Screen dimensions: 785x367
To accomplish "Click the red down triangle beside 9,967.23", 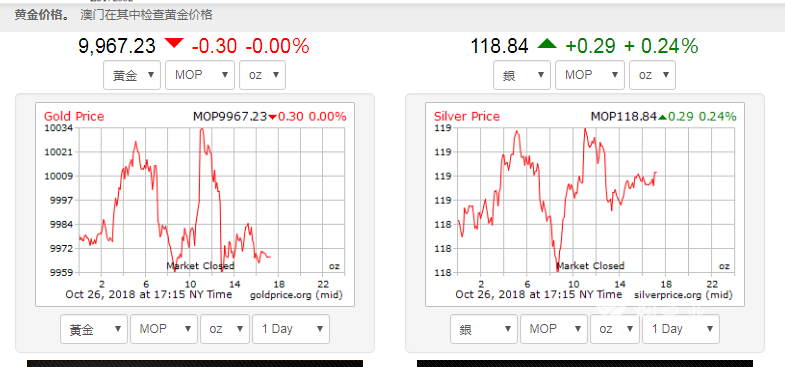I will coord(174,43).
